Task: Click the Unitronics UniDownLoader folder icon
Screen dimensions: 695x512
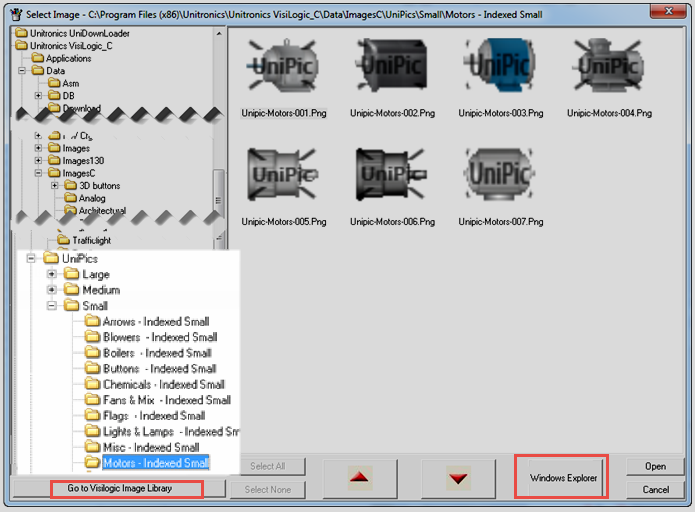Action: point(21,33)
